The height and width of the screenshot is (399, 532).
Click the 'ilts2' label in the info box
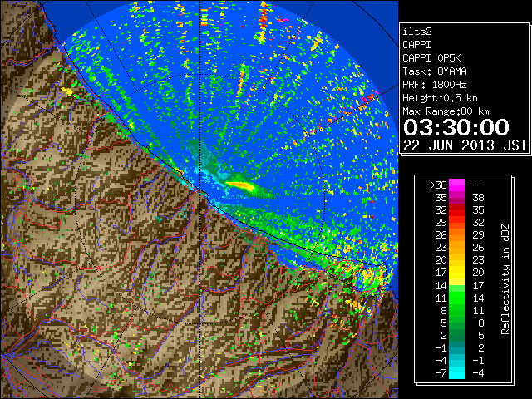tap(417, 32)
